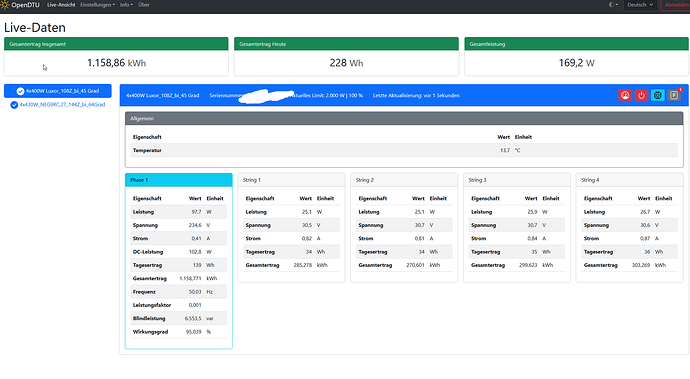The height and width of the screenshot is (379, 690).
Task: Click the OpenDTU brand name
Action: pyautogui.click(x=26, y=5)
